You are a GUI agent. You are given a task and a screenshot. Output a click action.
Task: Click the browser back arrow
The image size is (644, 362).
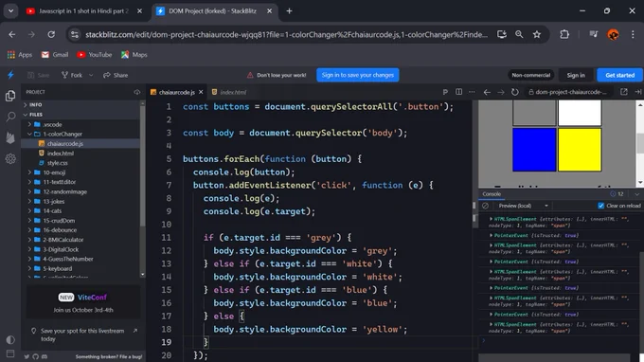coord(12,34)
